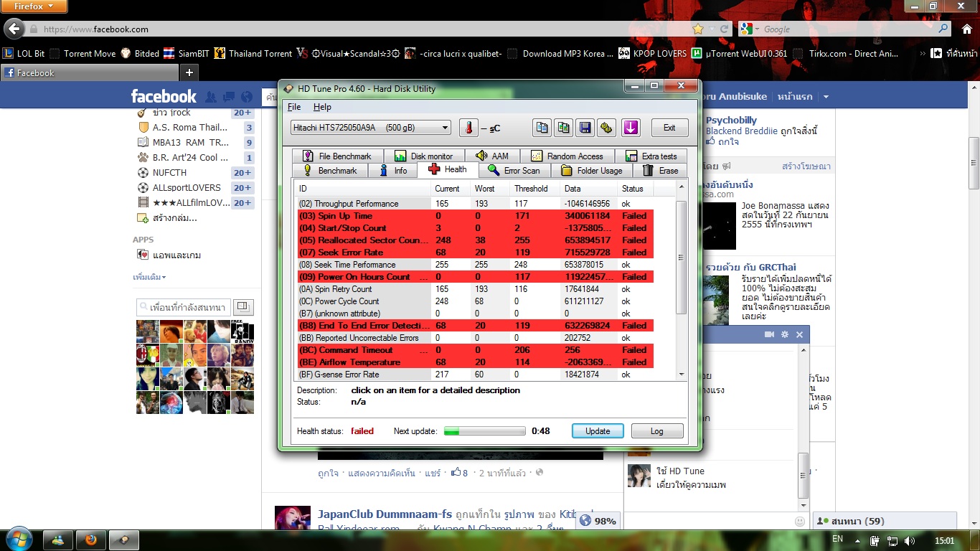This screenshot has width=980, height=551.
Task: Open the สนทนา (59) chat bar
Action: [884, 521]
